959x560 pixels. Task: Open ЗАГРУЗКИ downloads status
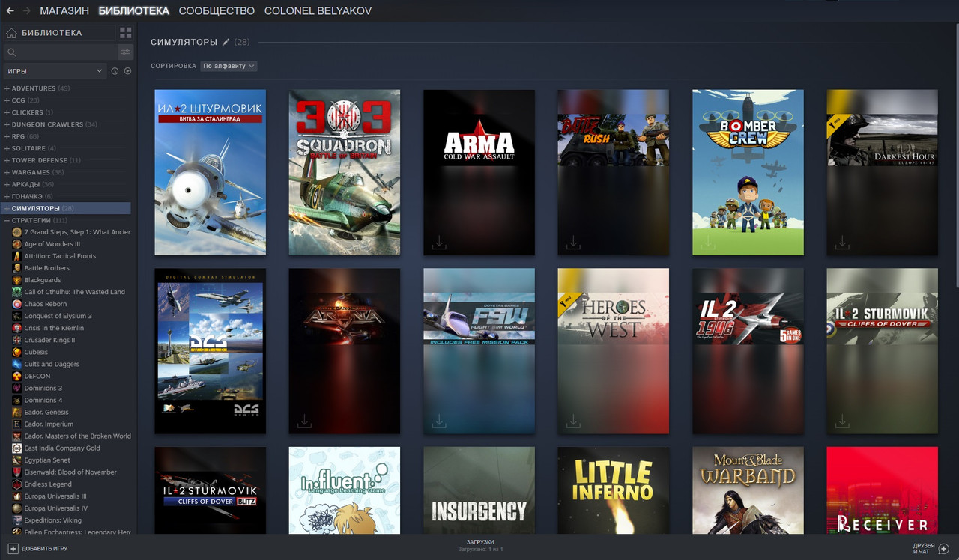click(x=480, y=542)
